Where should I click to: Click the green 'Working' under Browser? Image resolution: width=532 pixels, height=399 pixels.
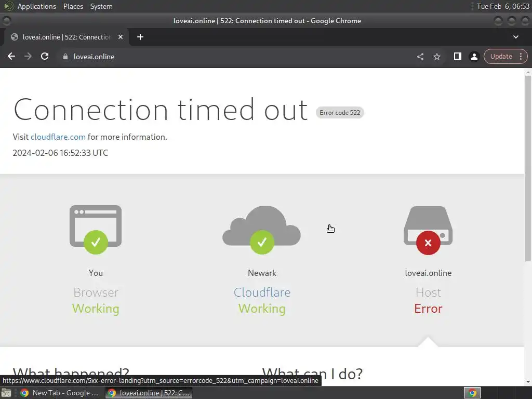[96, 309]
